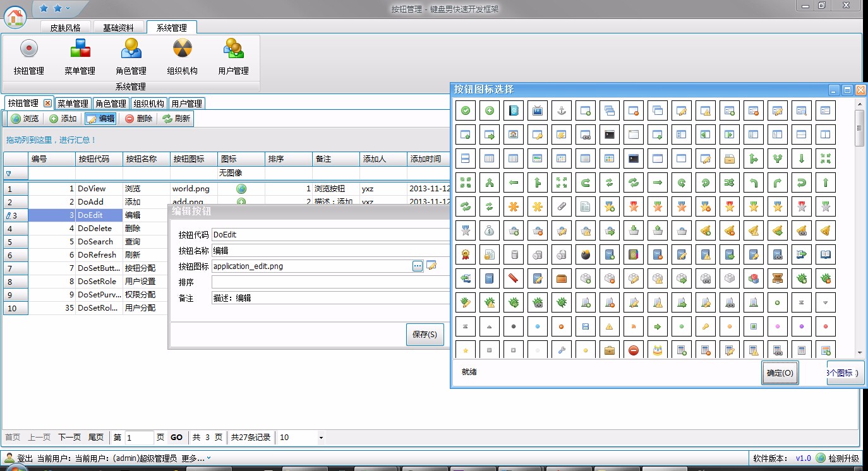
Task: Click 保存(S) in the 编辑按钮 dialog
Action: point(425,335)
